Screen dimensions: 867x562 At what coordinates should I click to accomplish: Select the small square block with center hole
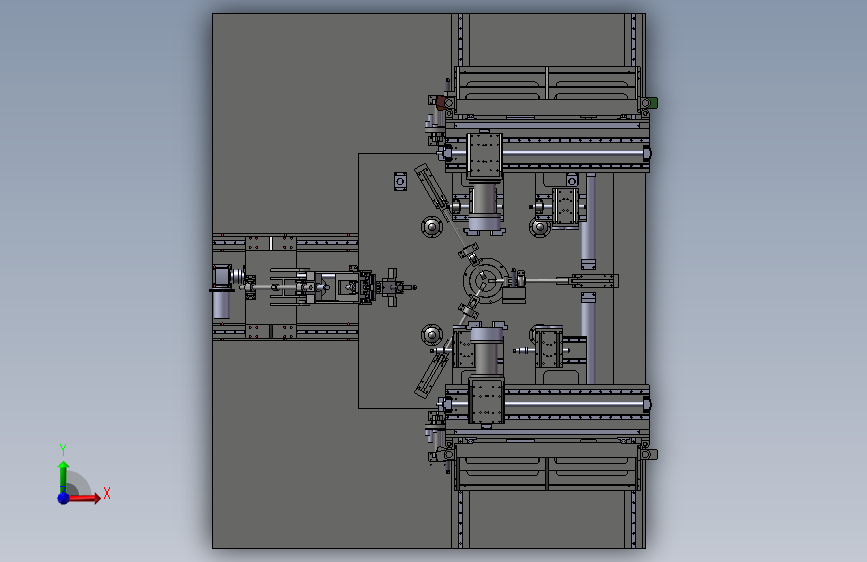tap(400, 181)
